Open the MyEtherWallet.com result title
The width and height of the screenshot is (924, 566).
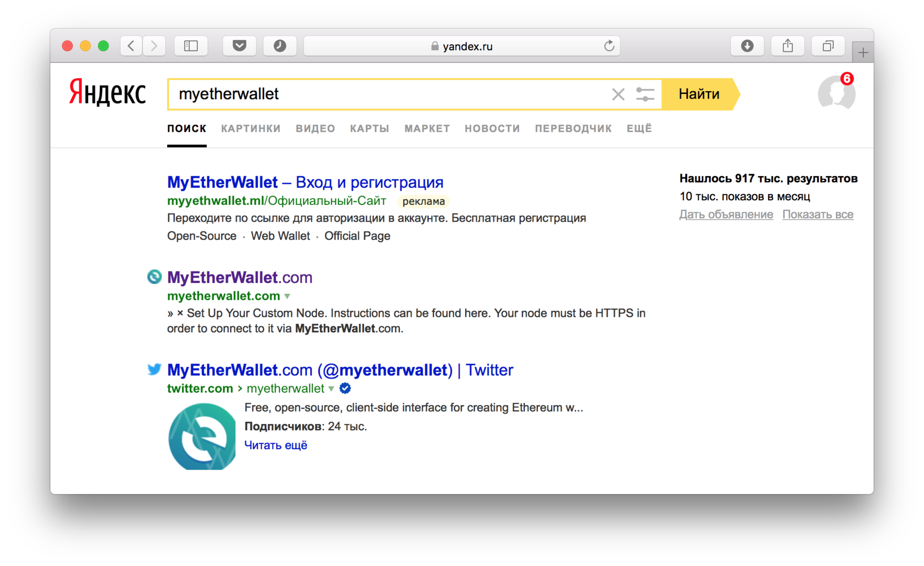tap(240, 277)
